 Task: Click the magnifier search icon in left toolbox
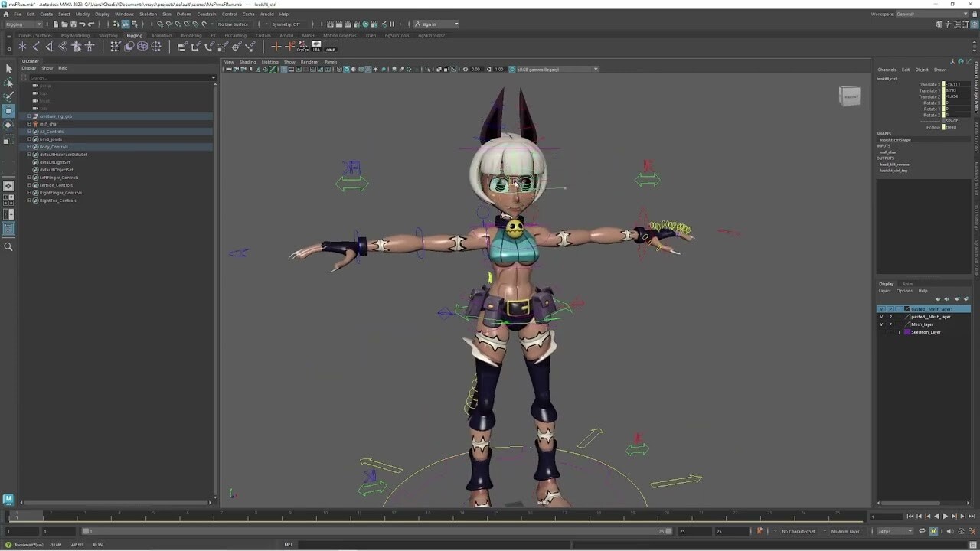[x=8, y=246]
